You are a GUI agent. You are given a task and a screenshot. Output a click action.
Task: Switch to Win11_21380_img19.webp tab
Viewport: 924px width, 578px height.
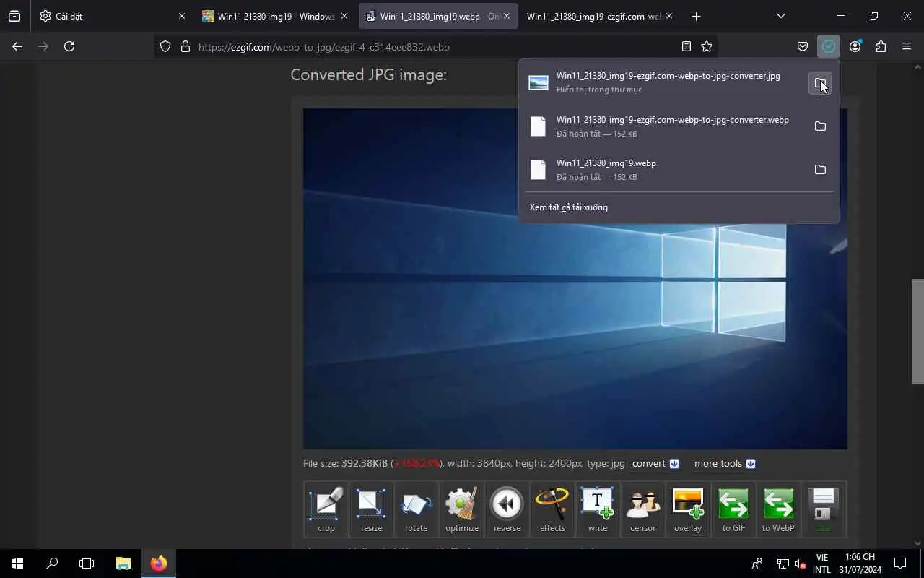click(438, 16)
